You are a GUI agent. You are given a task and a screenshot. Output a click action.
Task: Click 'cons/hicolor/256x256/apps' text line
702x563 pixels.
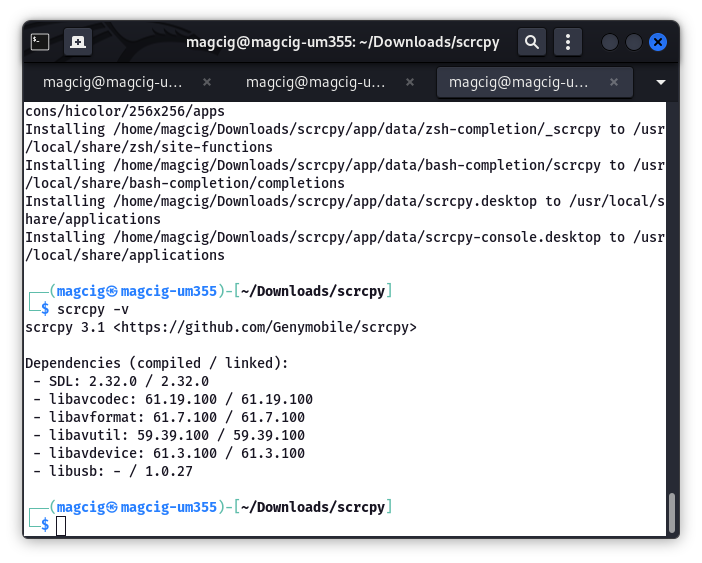[x=125, y=111]
